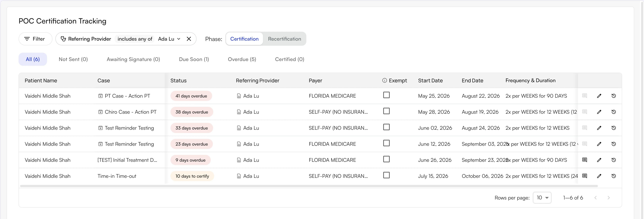Screen dimensions: 644x219
Task: Click 'August 22, 2026' end date cell
Action: click(480, 96)
